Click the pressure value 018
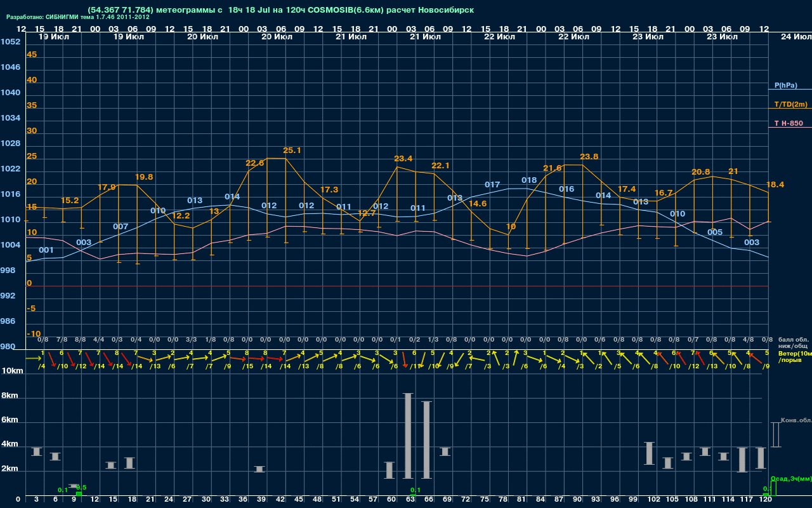 pyautogui.click(x=529, y=180)
